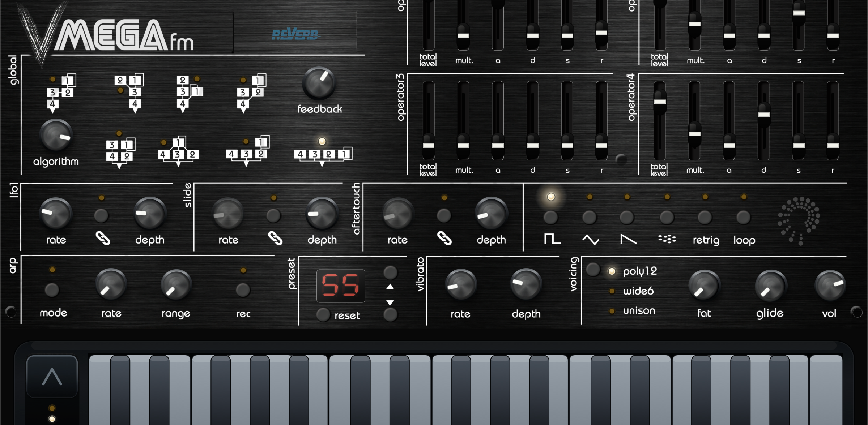Toggle the retrig button
Viewport: 868px width, 425px height.
point(705,218)
